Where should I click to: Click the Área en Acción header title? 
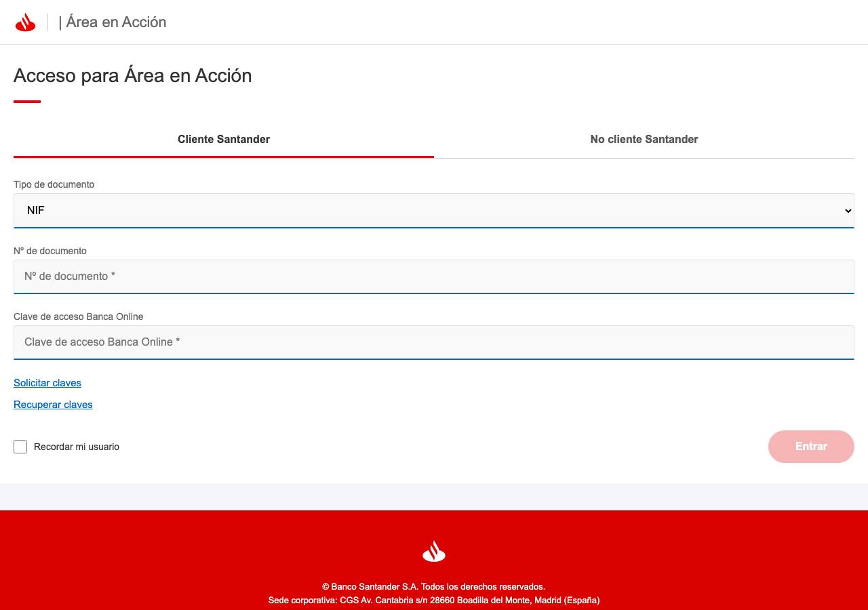[113, 22]
